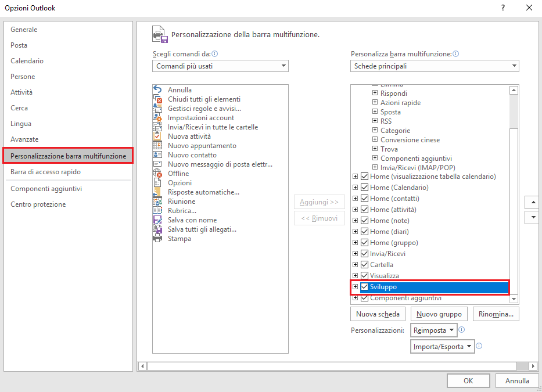Click the horizontal scrollbar right arrow
This screenshot has width=542, height=392.
(533, 366)
